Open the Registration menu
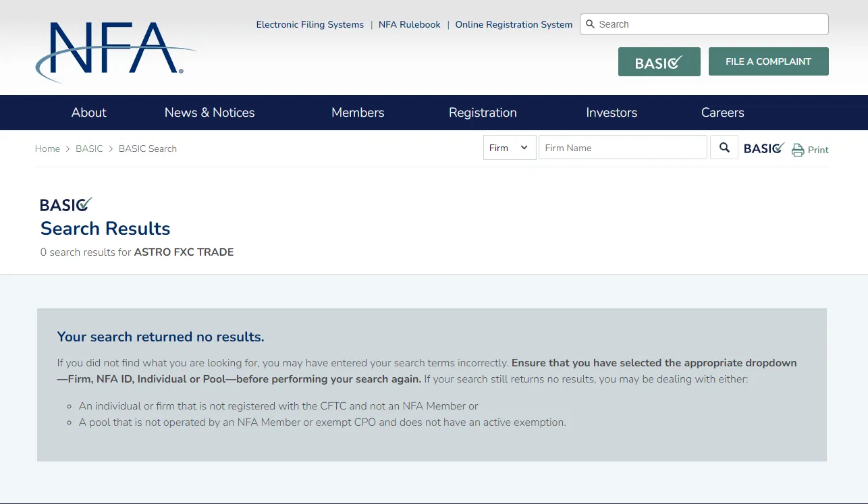 (483, 113)
